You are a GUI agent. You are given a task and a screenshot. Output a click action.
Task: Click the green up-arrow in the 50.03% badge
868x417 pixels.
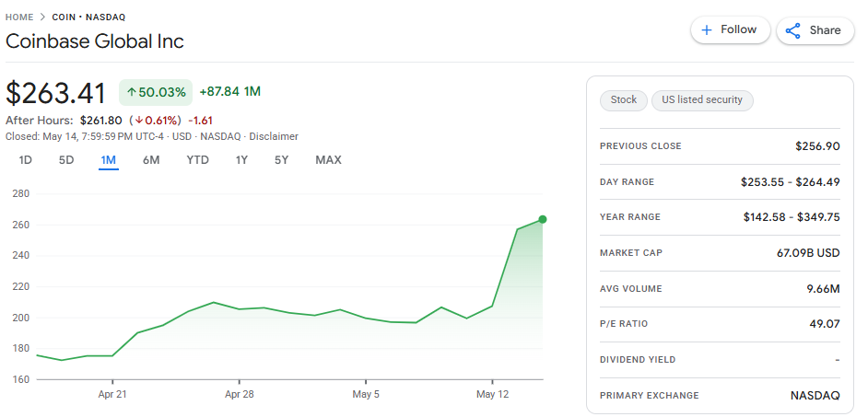[x=132, y=93]
